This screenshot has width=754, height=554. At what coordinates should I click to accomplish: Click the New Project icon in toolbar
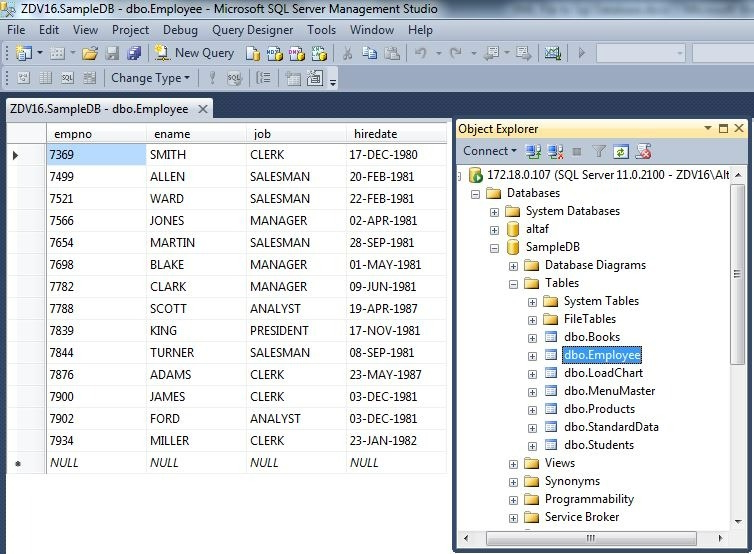point(23,53)
